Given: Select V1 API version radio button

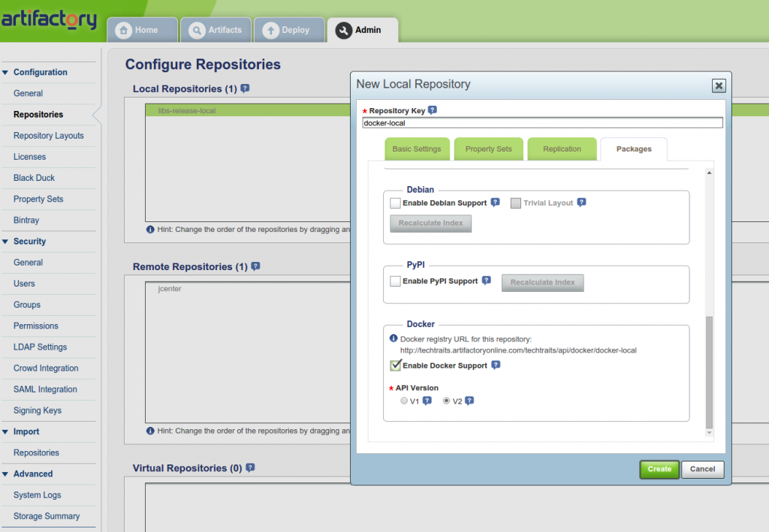Looking at the screenshot, I should click(x=404, y=401).
